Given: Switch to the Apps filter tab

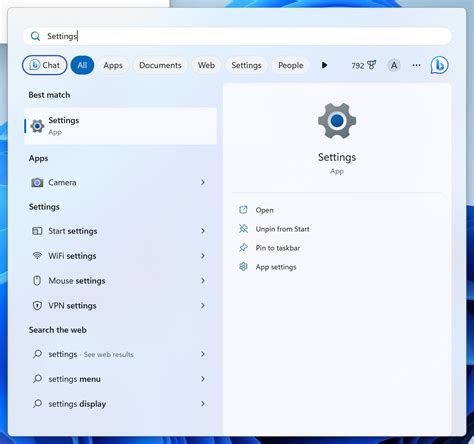Looking at the screenshot, I should tap(113, 65).
